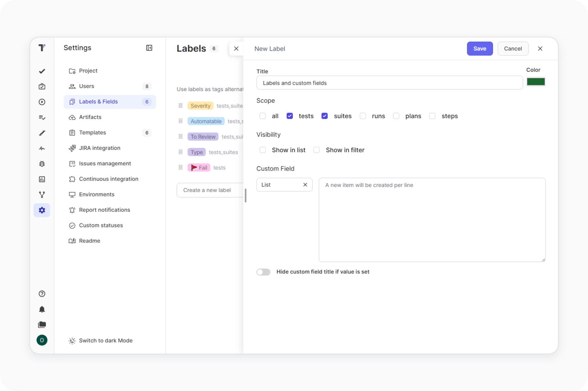Screen dimensions: 588x391
Task: Open the To Review label
Action: [203, 136]
